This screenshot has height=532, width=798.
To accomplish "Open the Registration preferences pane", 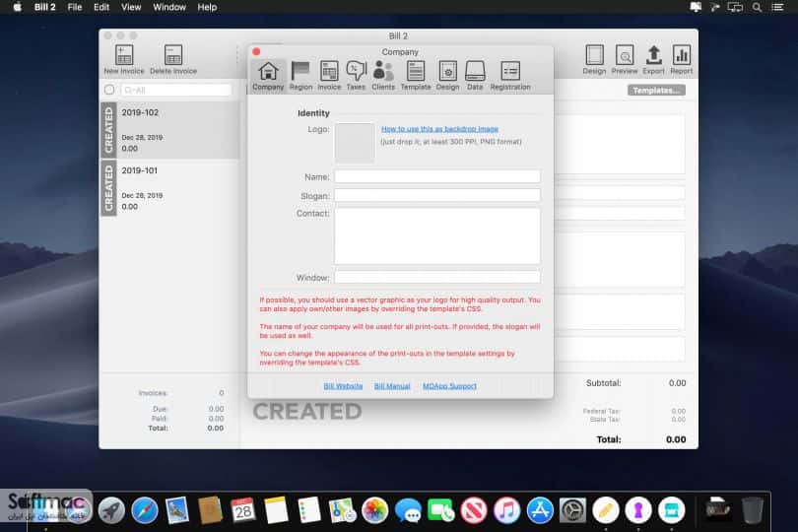I will (x=510, y=75).
